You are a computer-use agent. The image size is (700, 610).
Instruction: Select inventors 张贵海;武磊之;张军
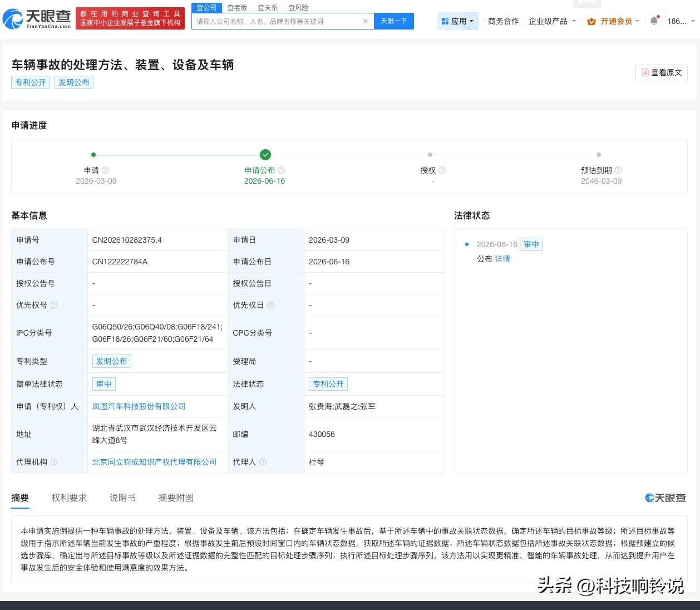point(342,406)
